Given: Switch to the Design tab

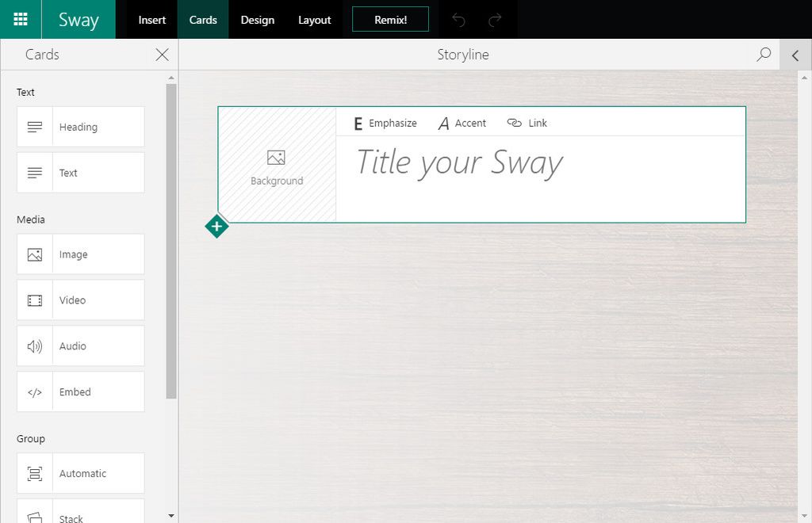Looking at the screenshot, I should [x=258, y=20].
